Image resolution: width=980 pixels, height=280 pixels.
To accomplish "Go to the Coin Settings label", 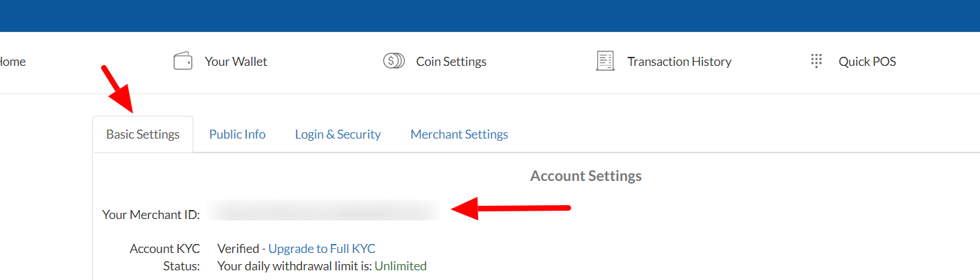I will [451, 62].
